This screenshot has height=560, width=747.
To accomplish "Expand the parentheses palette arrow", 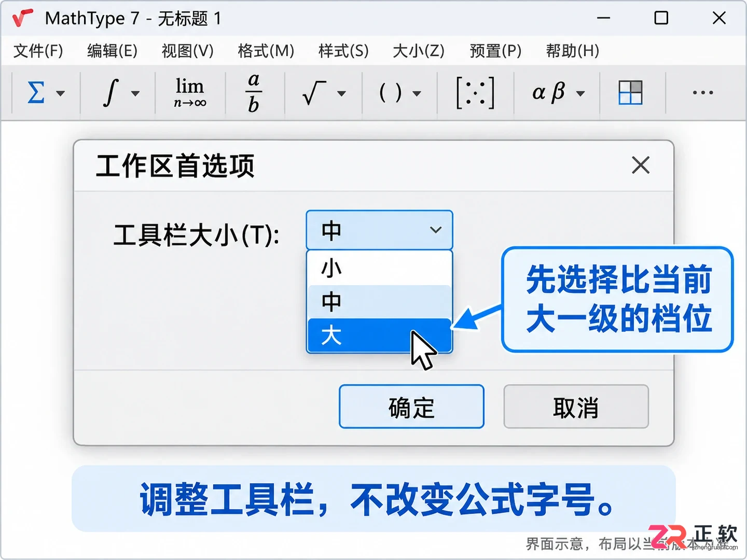I will 417,94.
